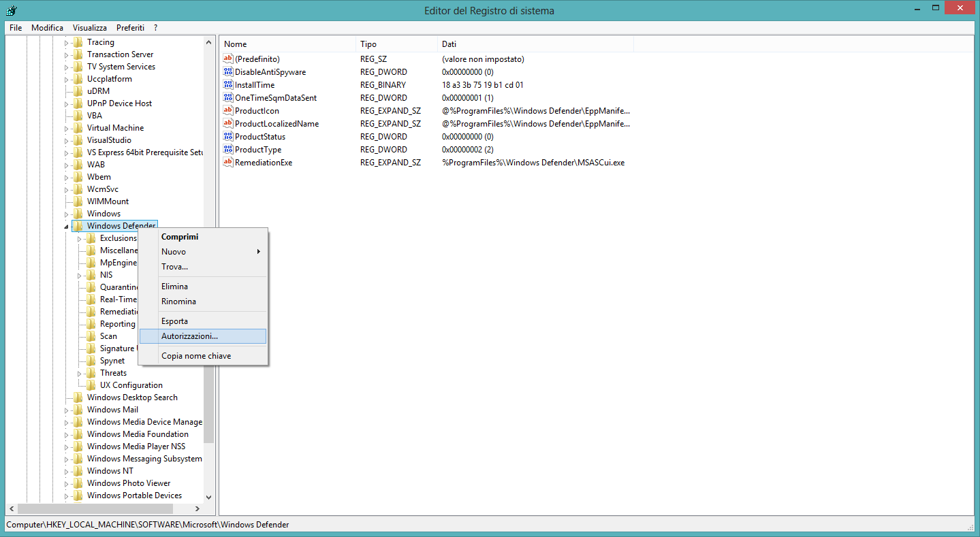Open the Preferiti menu
This screenshot has height=537, width=980.
[x=130, y=28]
